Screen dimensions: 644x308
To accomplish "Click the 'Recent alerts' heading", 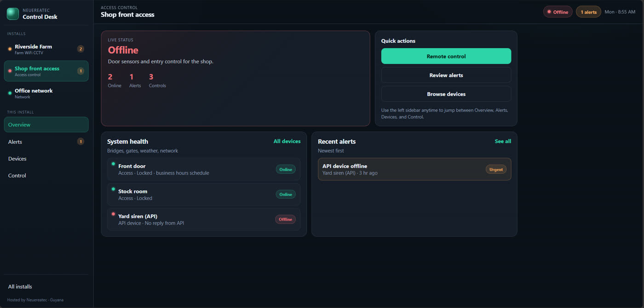I will click(x=337, y=142).
